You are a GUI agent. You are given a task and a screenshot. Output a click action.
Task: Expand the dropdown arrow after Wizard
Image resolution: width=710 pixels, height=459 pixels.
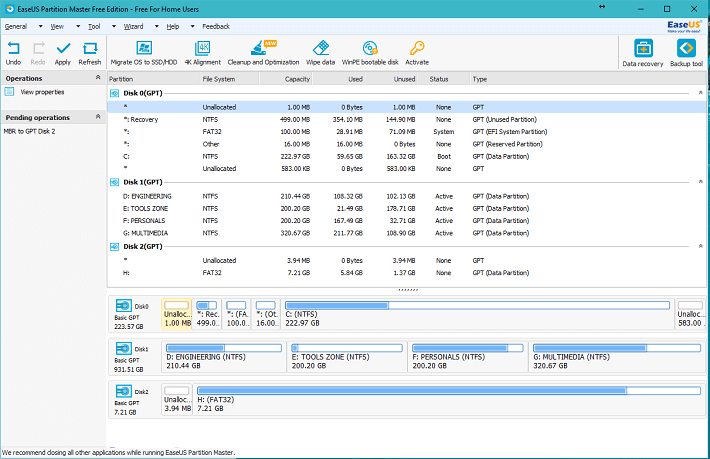click(x=157, y=27)
